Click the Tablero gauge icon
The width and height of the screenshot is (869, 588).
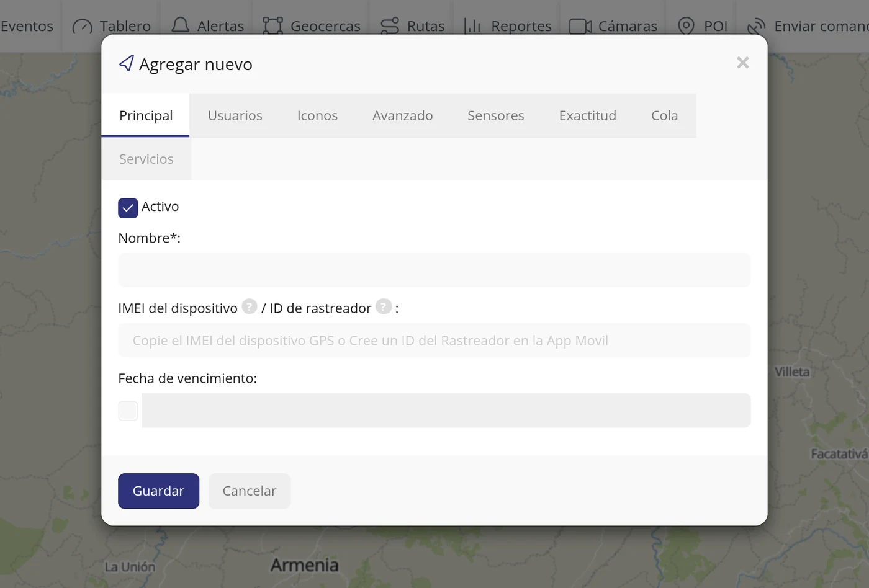tap(82, 26)
